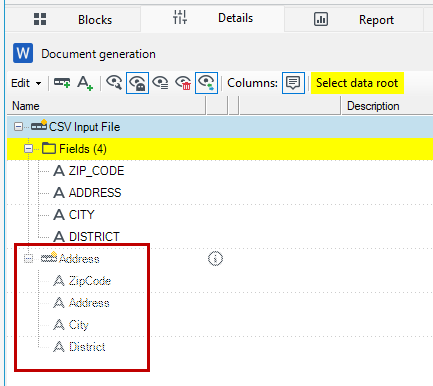The width and height of the screenshot is (433, 386).
Task: Collapse the Fields (4) folder
Action: click(x=29, y=149)
